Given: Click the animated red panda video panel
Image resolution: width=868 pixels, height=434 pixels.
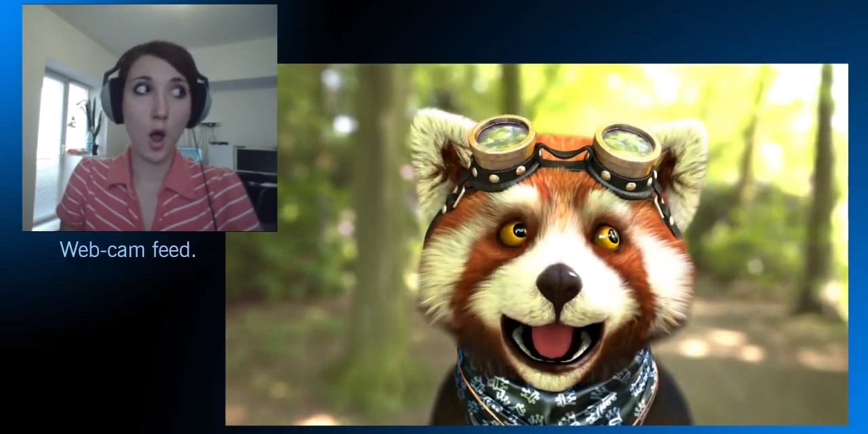Looking at the screenshot, I should pos(536,244).
